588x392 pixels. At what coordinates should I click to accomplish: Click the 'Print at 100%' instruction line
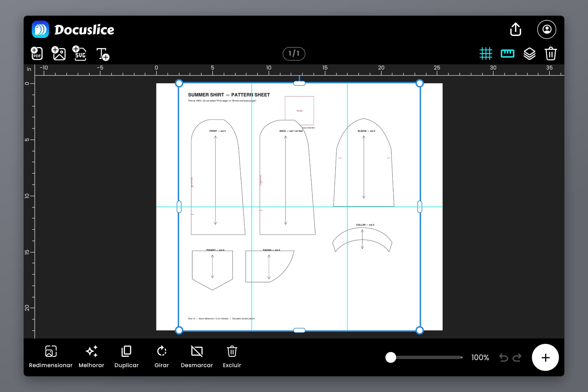coord(222,101)
